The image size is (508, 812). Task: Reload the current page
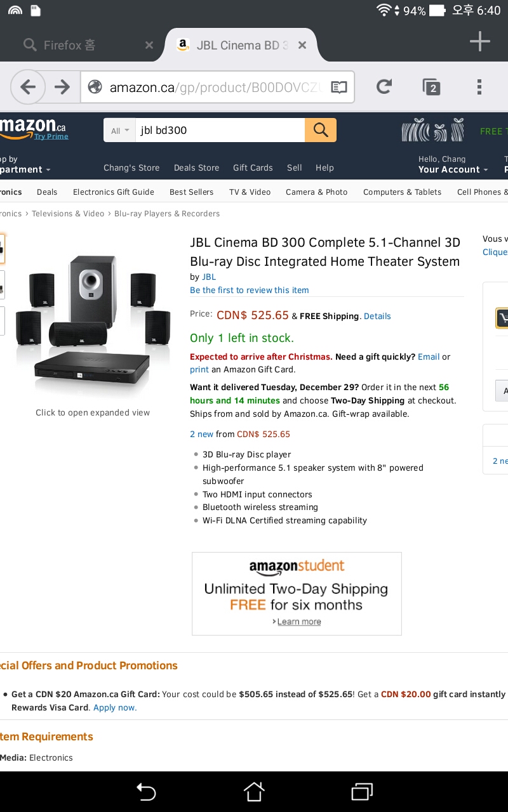[x=384, y=87]
